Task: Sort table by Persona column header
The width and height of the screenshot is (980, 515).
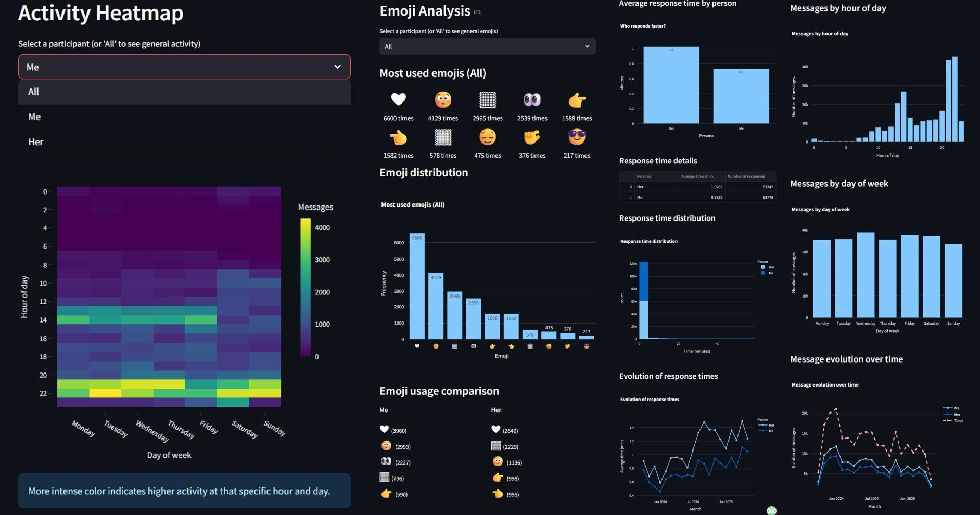Action: click(656, 176)
